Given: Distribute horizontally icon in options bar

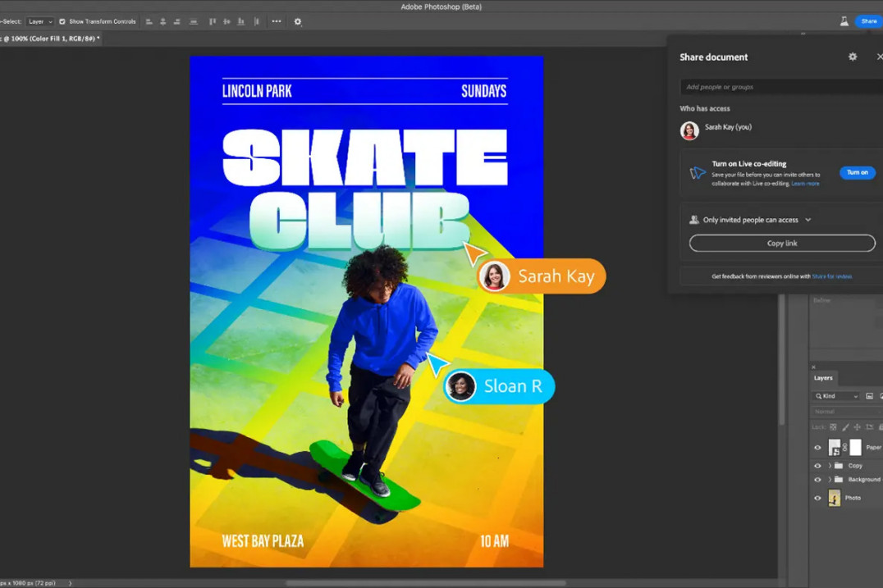Looking at the screenshot, I should 257,21.
